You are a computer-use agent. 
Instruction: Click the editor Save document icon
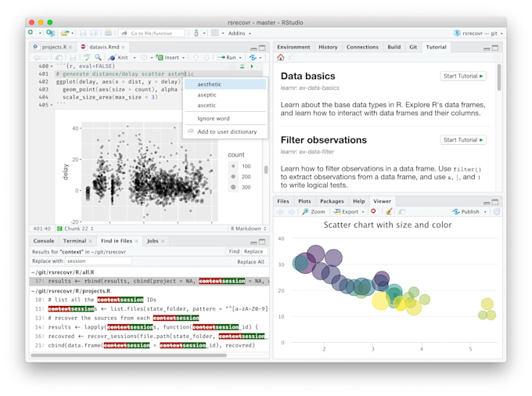point(73,58)
